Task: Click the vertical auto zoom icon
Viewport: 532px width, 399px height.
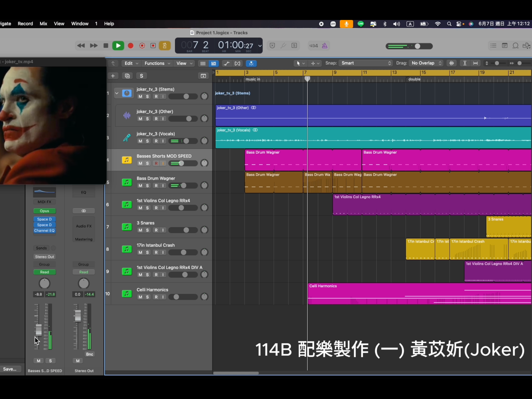Action: (x=465, y=63)
